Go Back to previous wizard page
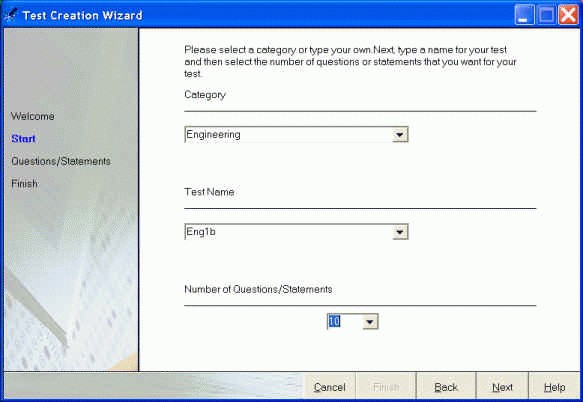This screenshot has height=402, width=583. (x=446, y=387)
